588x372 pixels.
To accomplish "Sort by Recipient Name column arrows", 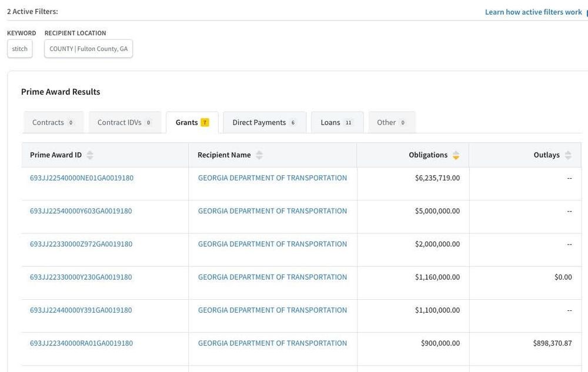I will [259, 155].
